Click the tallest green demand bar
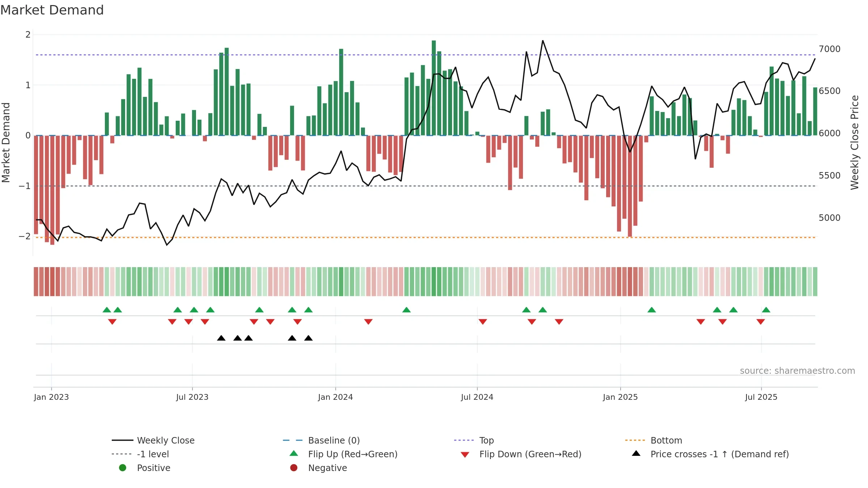 [434, 88]
